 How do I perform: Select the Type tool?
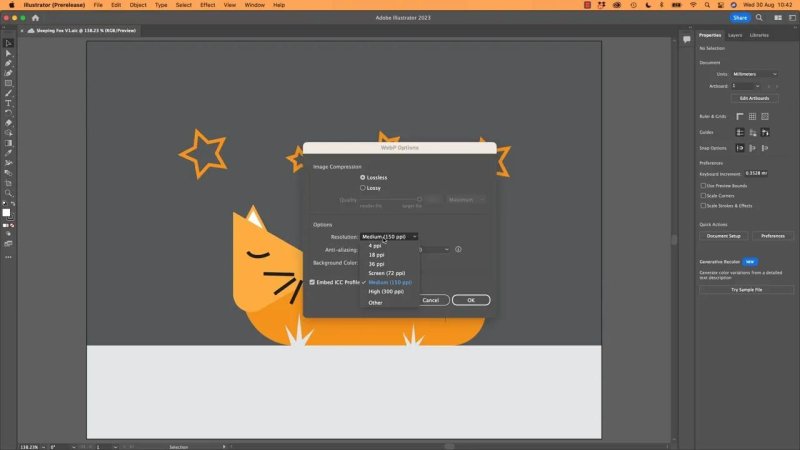point(8,103)
